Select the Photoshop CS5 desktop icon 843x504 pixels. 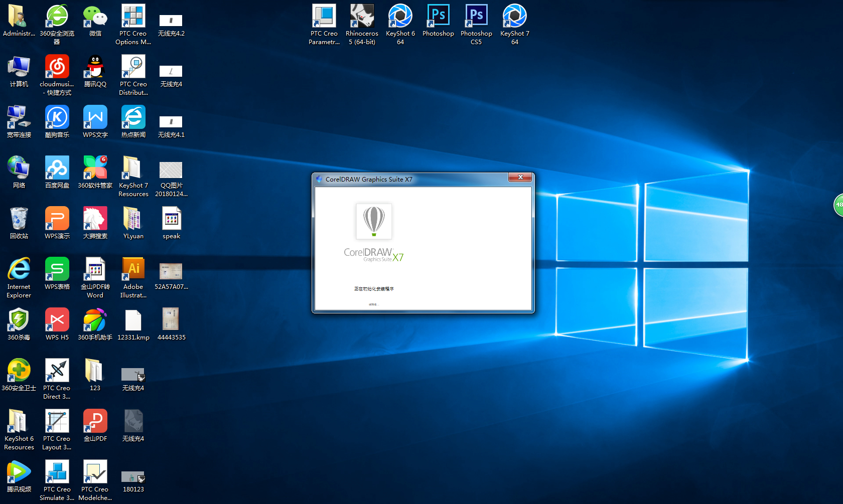point(476,17)
